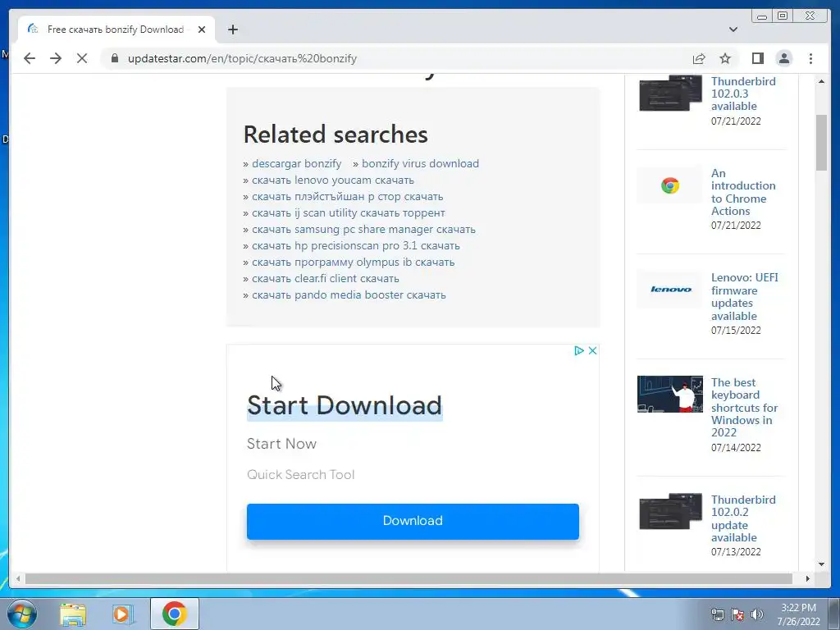Viewport: 840px width, 630px height.
Task: Click vertical scrollbar down arrow
Action: click(821, 564)
